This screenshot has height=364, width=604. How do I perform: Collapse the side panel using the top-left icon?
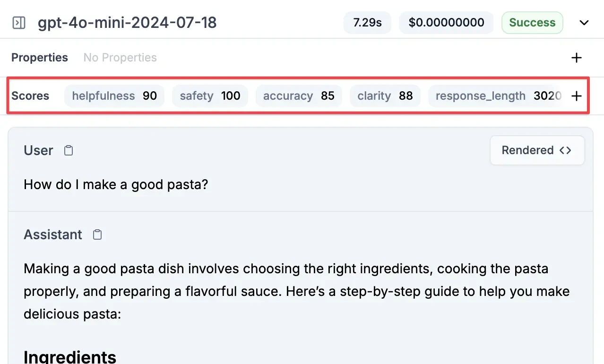tap(19, 22)
